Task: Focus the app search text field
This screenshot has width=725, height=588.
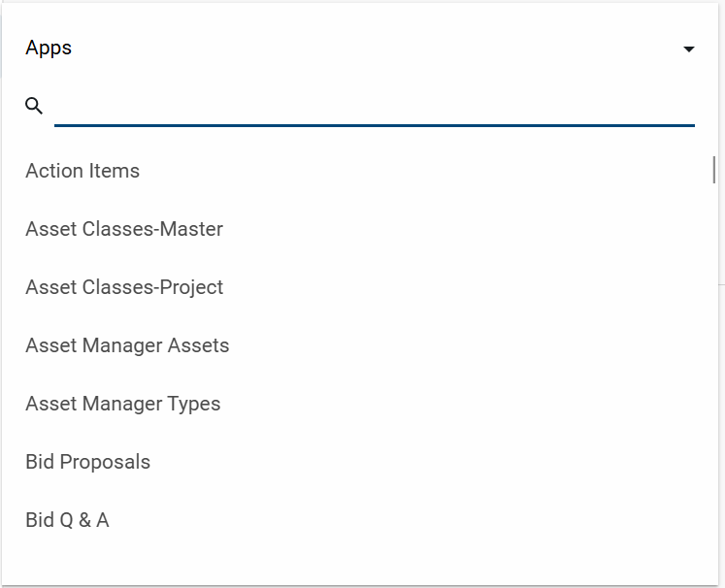Action: [374, 107]
